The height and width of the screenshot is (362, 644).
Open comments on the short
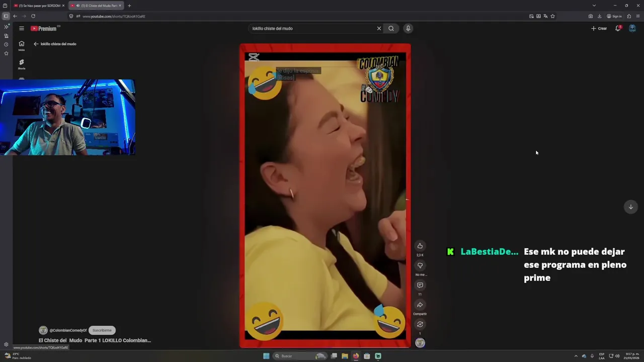tap(420, 285)
